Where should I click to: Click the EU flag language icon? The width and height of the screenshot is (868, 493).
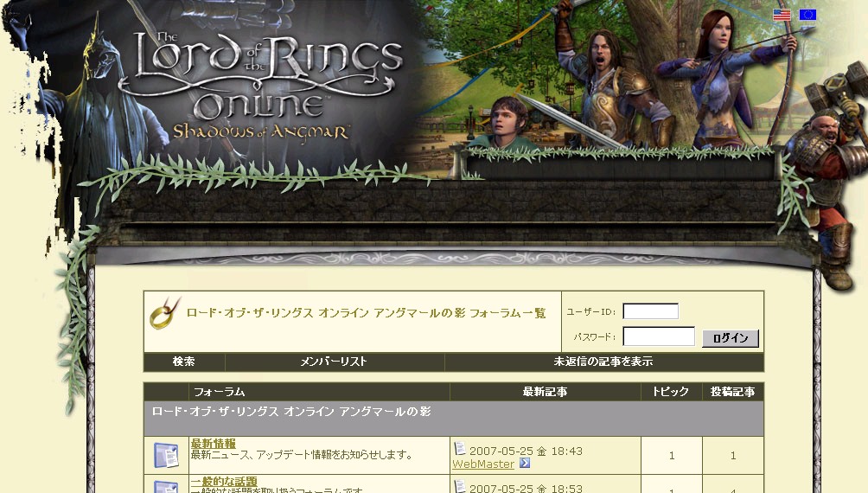tap(807, 15)
